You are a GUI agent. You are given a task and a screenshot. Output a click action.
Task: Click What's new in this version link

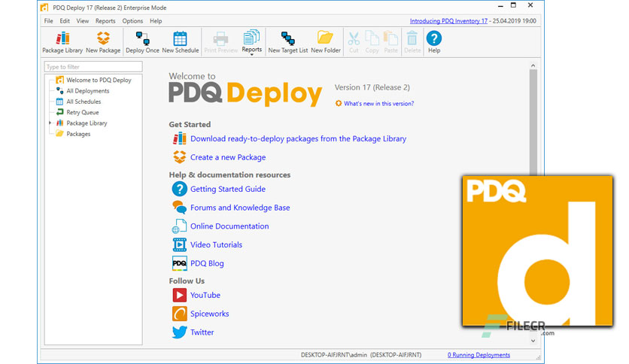(x=378, y=104)
